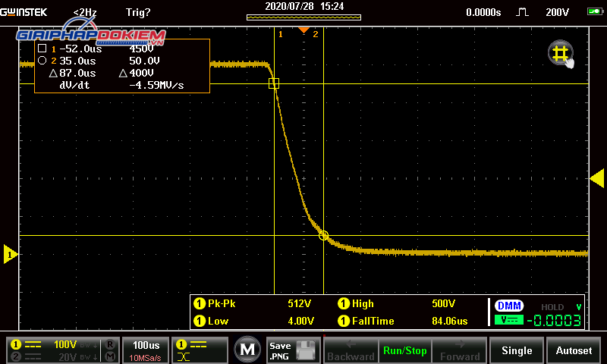Select circle cursor 2 radio marker
The width and height of the screenshot is (607, 364).
click(42, 61)
